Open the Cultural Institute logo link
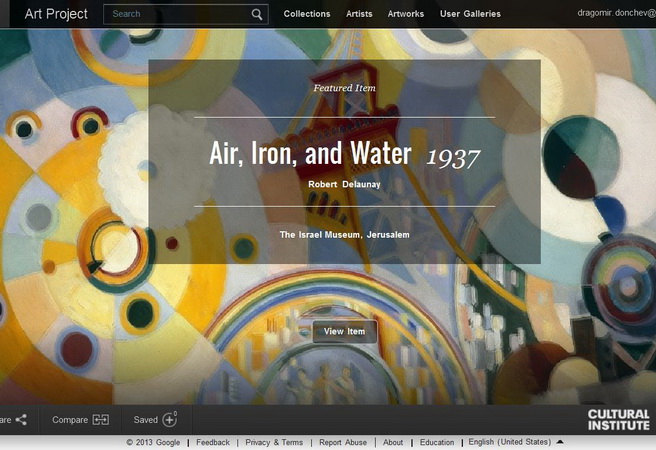The image size is (656, 450). [x=618, y=420]
